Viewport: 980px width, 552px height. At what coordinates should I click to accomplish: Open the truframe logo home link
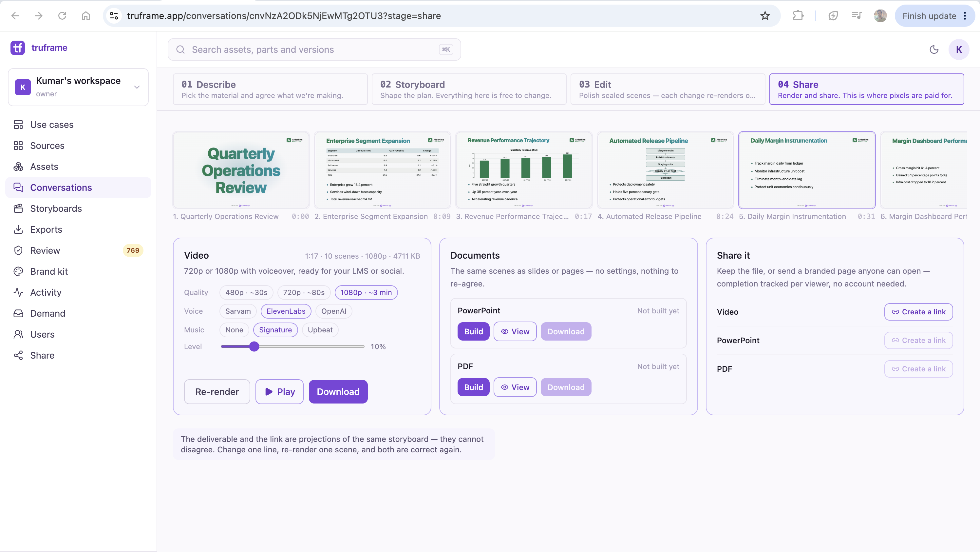click(x=39, y=48)
